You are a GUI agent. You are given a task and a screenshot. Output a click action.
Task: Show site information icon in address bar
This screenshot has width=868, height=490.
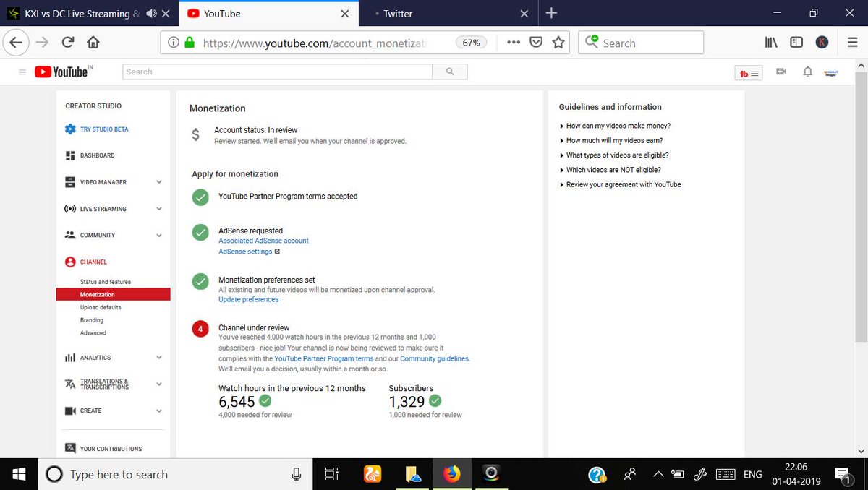(x=174, y=43)
